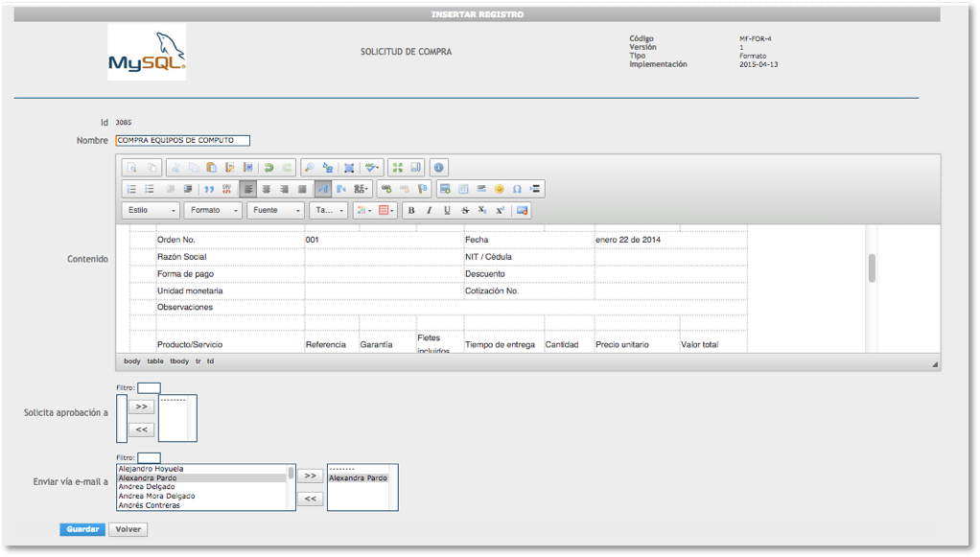This screenshot has width=980, height=557.
Task: Toggle center alignment
Action: [x=267, y=189]
